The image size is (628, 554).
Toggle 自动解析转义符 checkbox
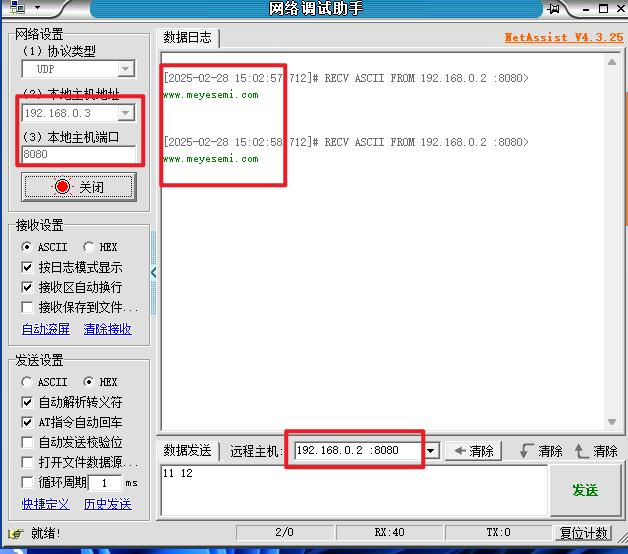pos(27,402)
